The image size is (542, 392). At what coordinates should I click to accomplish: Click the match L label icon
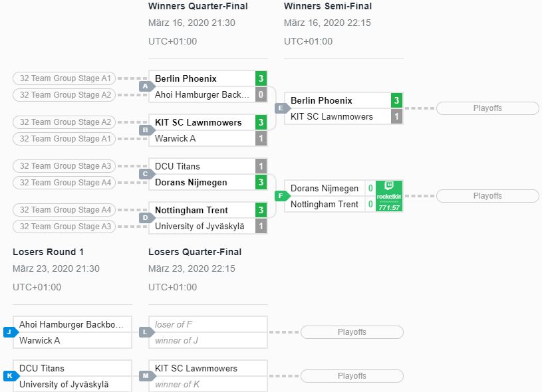[x=145, y=332]
